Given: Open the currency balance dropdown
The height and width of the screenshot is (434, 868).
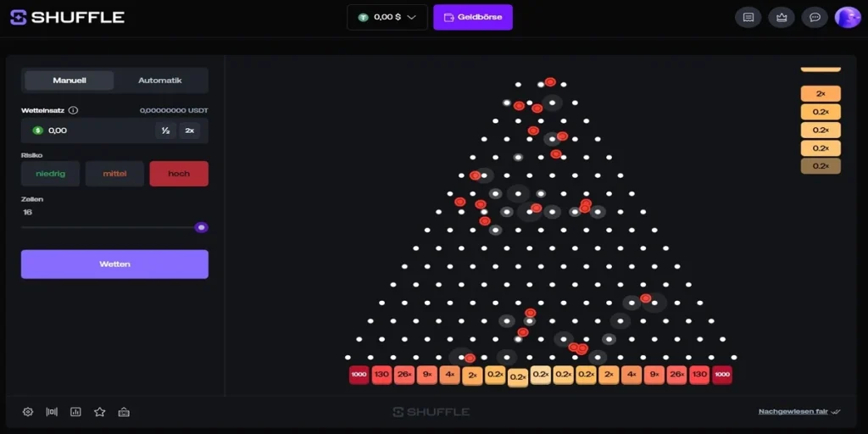Looking at the screenshot, I should (x=387, y=17).
